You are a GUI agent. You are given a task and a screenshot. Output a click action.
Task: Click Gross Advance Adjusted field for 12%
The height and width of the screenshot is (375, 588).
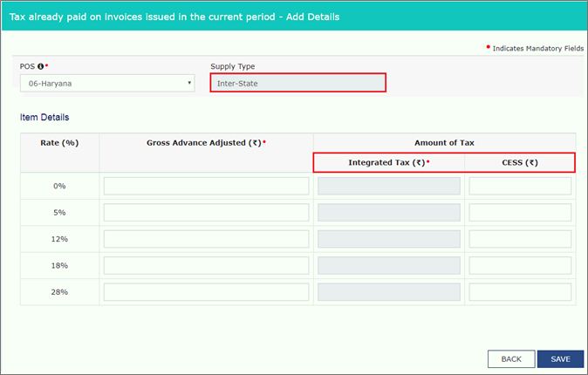click(206, 239)
